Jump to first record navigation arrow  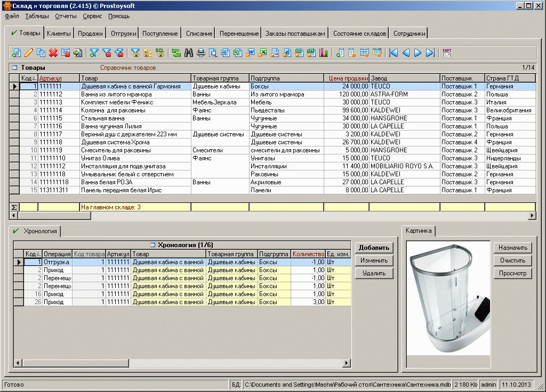[x=394, y=53]
